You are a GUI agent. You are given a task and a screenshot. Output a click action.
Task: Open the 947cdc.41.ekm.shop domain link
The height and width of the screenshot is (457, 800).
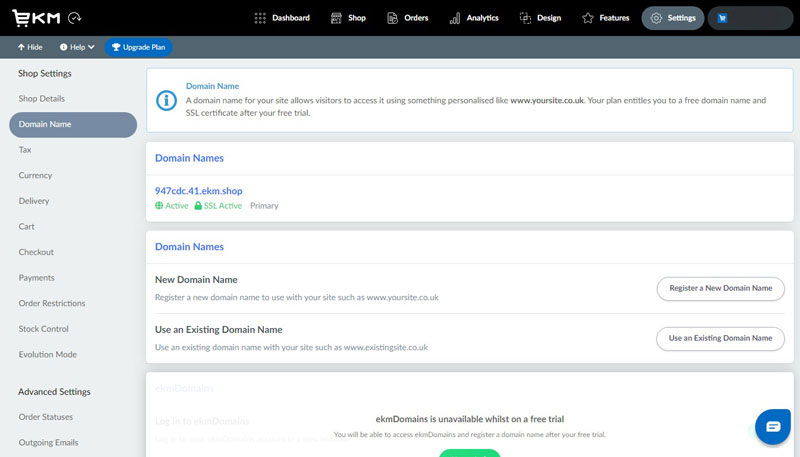(198, 191)
